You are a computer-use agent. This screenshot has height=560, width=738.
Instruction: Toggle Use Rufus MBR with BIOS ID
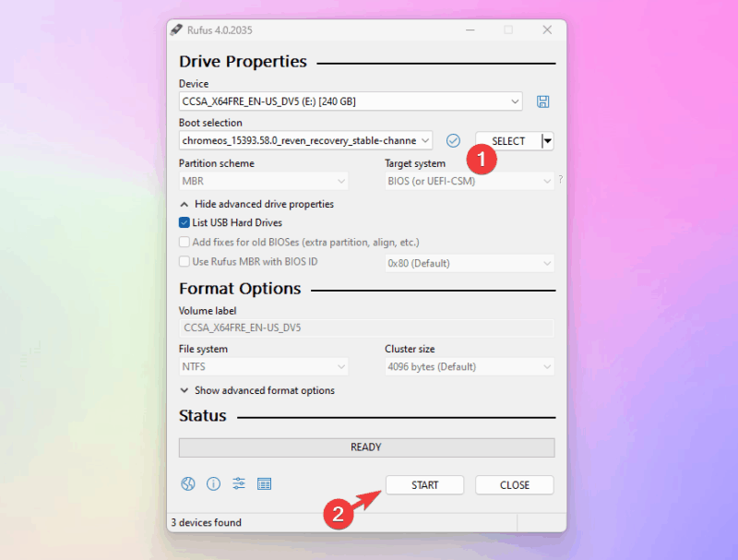click(x=184, y=262)
